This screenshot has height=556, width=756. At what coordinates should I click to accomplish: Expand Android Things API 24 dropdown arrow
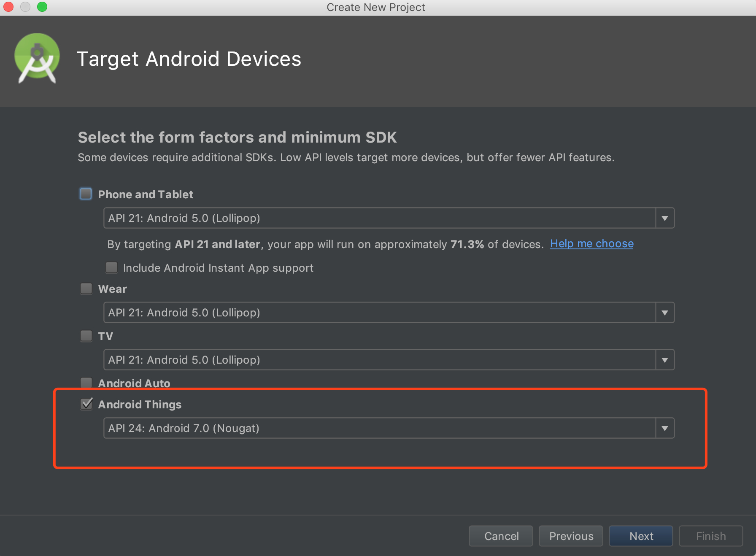665,428
